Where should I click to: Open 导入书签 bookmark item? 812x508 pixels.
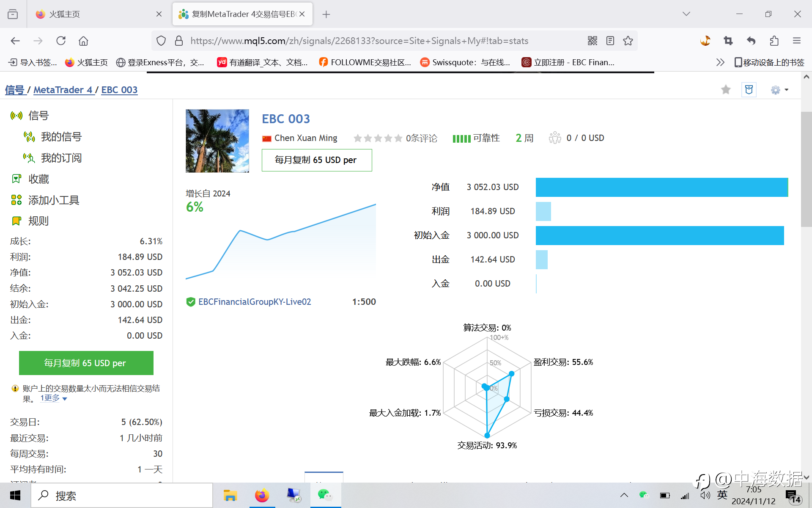(33, 62)
